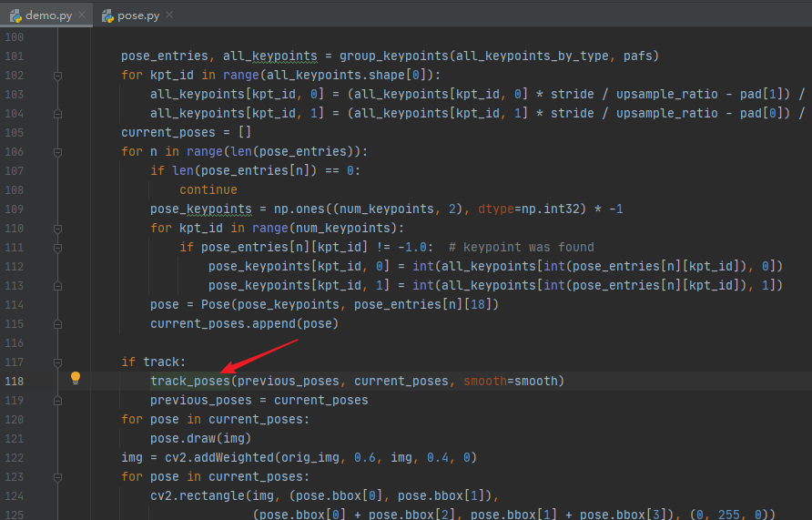Click the track_poses function call
This screenshot has height=520, width=812.
click(190, 382)
